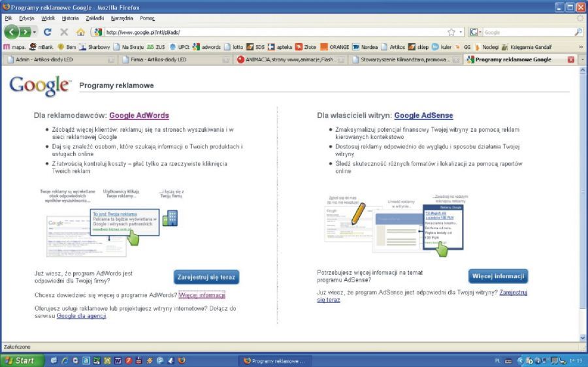This screenshot has width=588, height=367.
Task: Click the blue Więcej informacji AdSense button
Action: point(498,276)
